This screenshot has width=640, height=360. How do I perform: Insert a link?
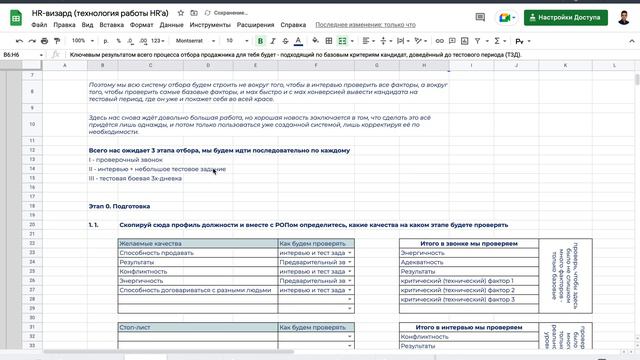[x=439, y=41]
